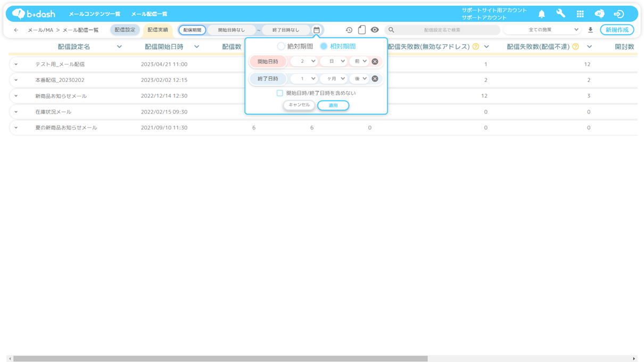Open メールコンテンツ一覧 in top menu

point(94,14)
